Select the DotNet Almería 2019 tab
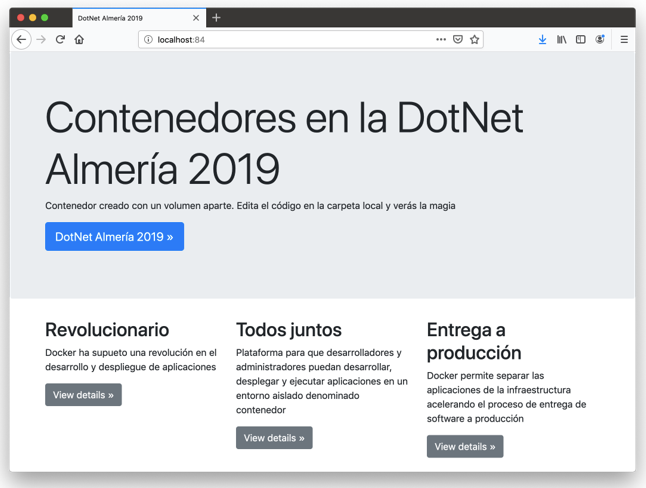646x488 pixels. (139, 18)
